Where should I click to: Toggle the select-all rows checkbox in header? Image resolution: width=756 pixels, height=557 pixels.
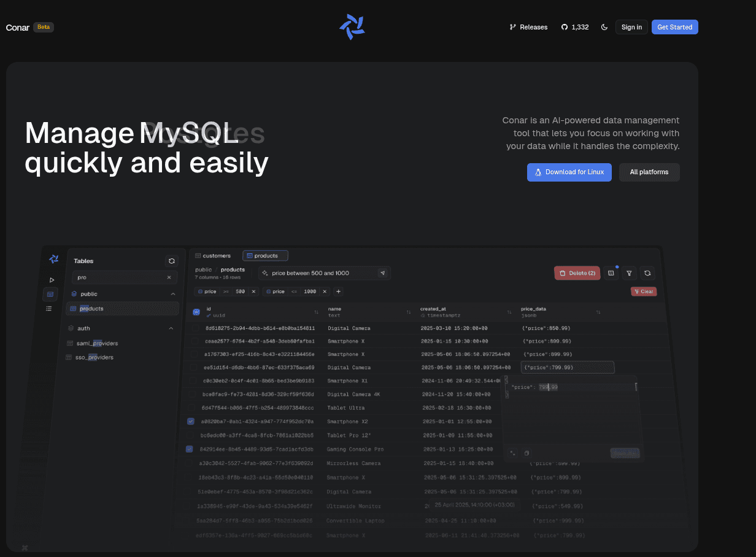coord(196,312)
